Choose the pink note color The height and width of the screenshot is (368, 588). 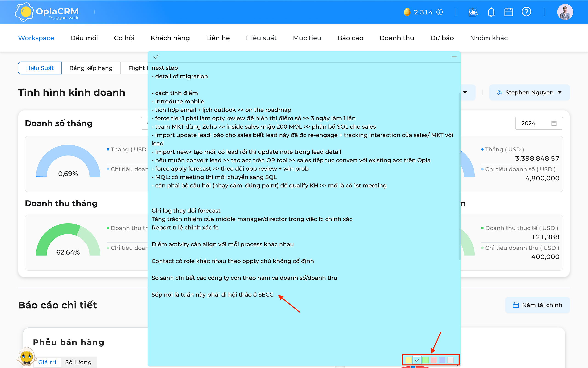pyautogui.click(x=434, y=360)
